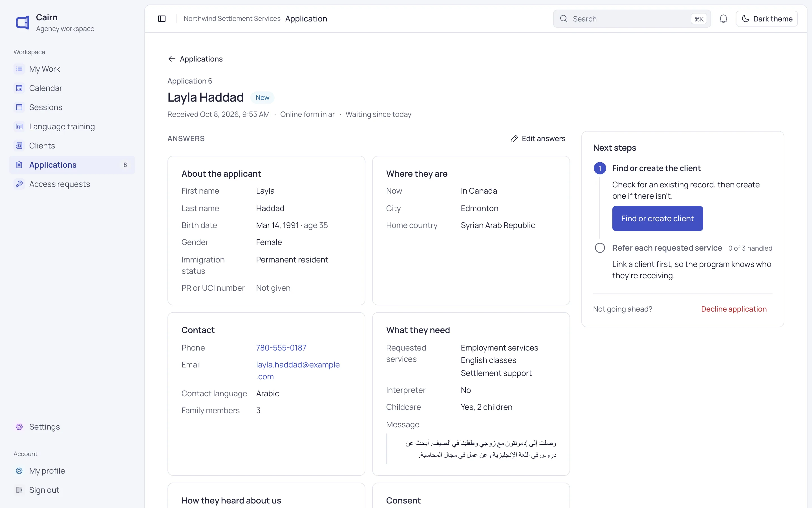Click the Settings gear icon
The width and height of the screenshot is (812, 508).
click(19, 427)
